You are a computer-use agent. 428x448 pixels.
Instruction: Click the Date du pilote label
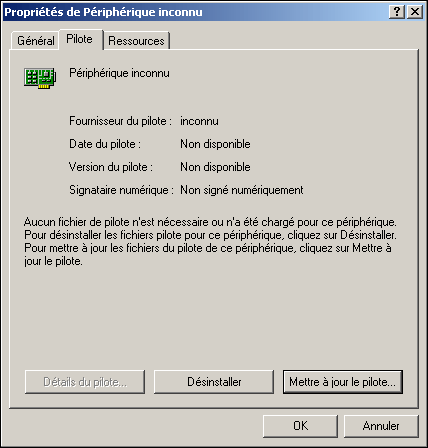pos(105,144)
